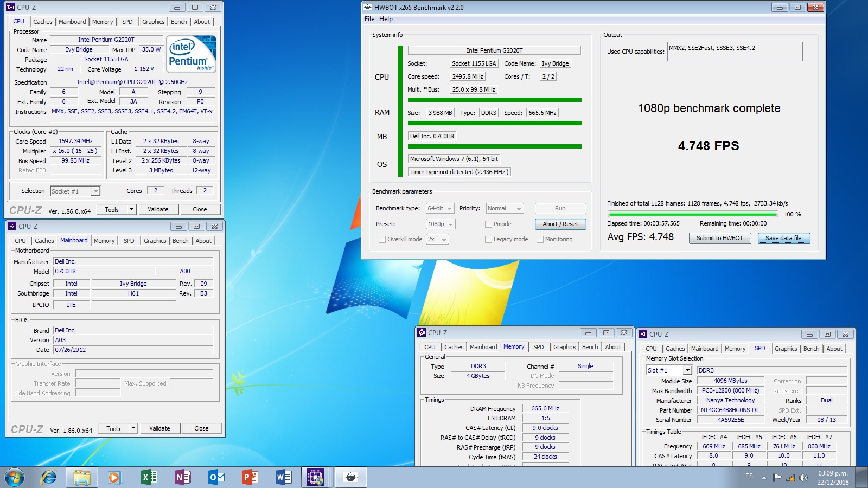Click the Action Center flag tray icon
The image size is (868, 488).
(777, 477)
